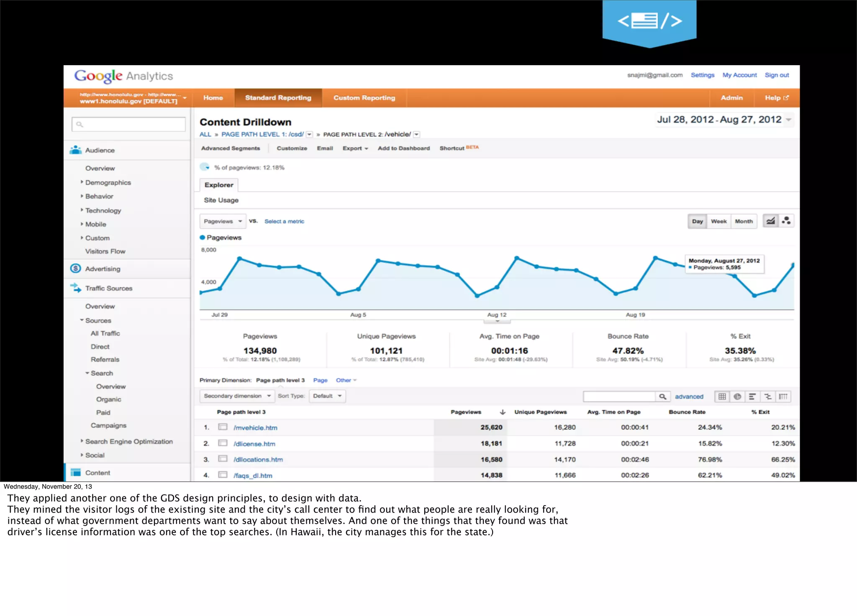This screenshot has width=857, height=616.
Task: Click the sidebar search input field
Action: pyautogui.click(x=129, y=124)
